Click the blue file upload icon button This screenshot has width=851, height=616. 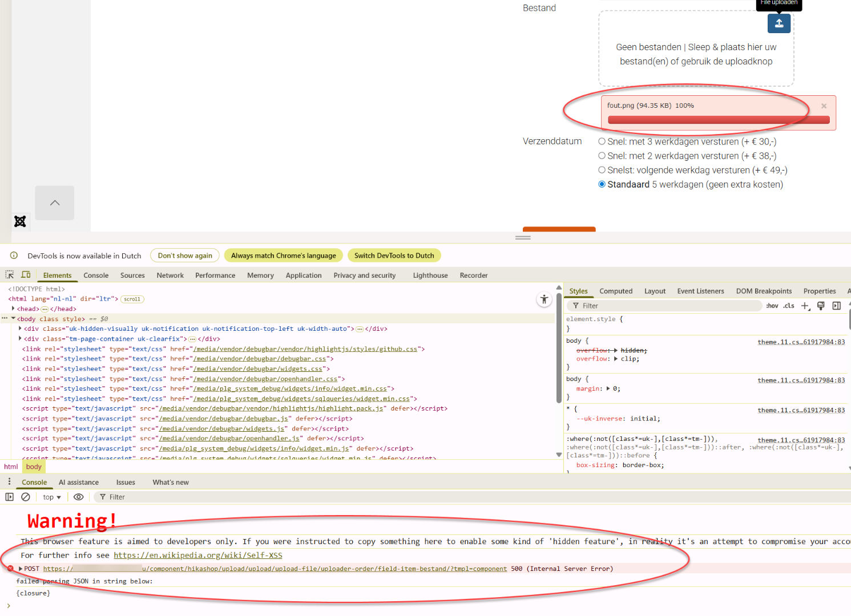coord(779,23)
